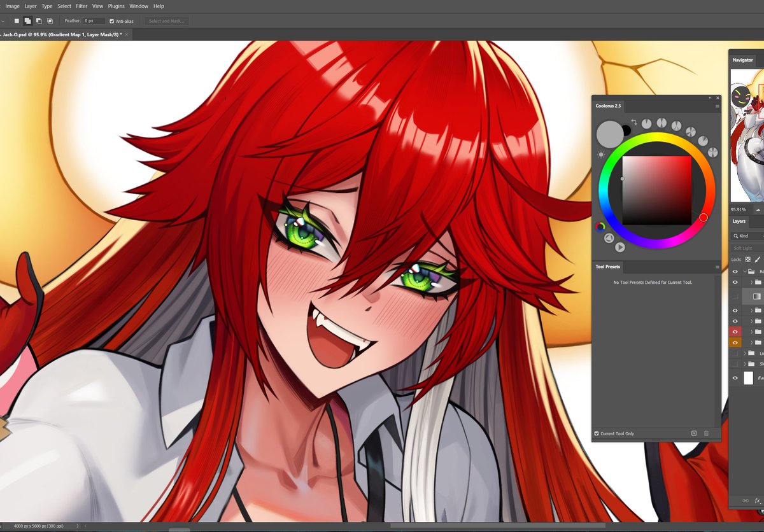Image resolution: width=764 pixels, height=532 pixels.
Task: Show the hidden group just above Background
Action: 735,364
